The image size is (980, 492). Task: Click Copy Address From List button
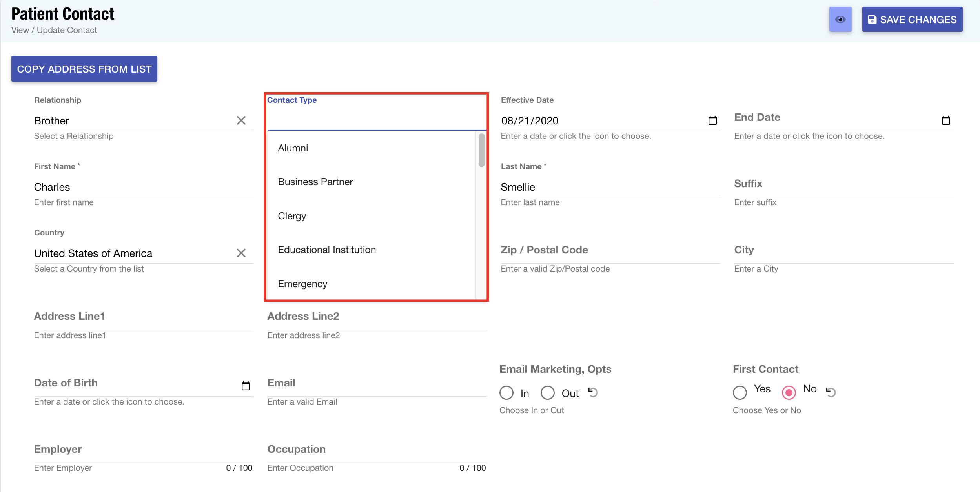pos(84,69)
